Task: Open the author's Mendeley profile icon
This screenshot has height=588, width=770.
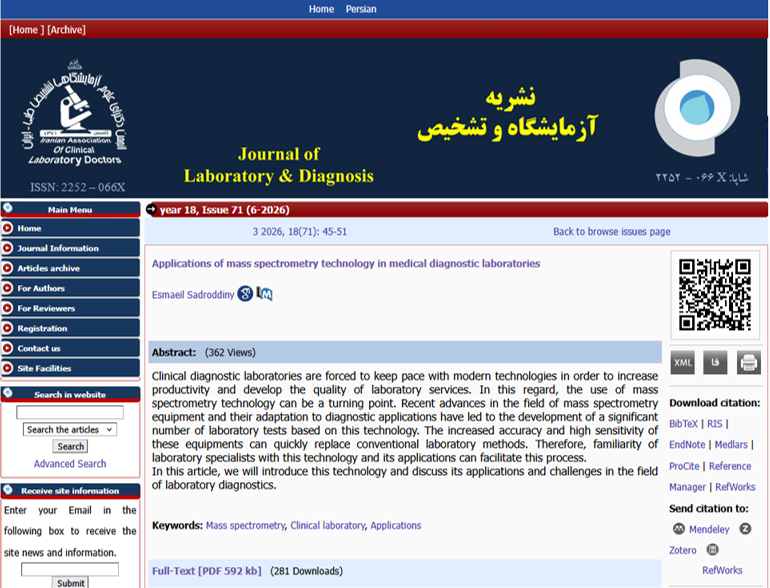Action: 264,294
